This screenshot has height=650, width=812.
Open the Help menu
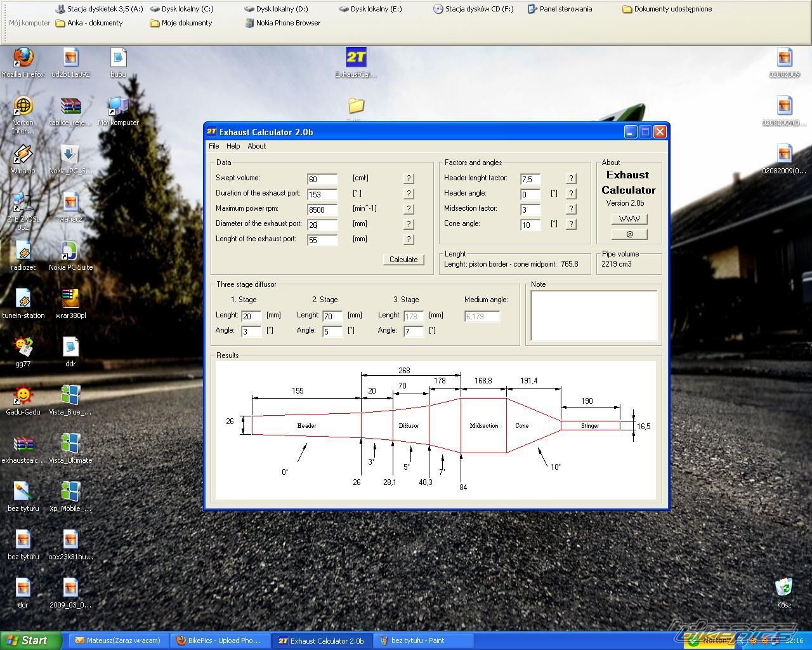pos(233,146)
